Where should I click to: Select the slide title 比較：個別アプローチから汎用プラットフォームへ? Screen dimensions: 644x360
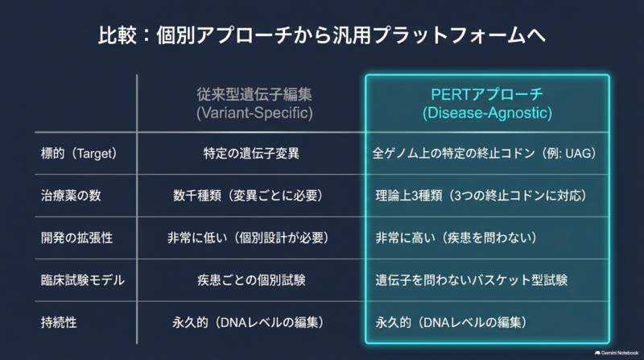321,35
